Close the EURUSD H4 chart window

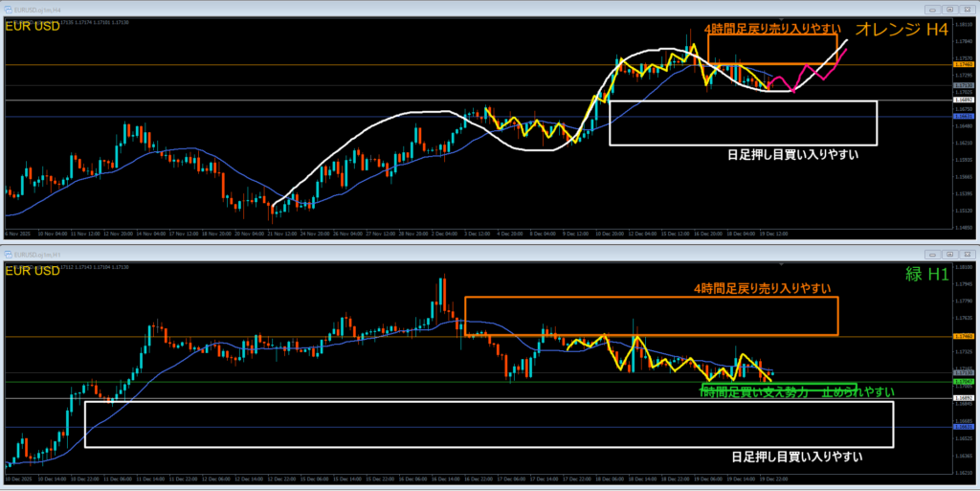click(966, 10)
